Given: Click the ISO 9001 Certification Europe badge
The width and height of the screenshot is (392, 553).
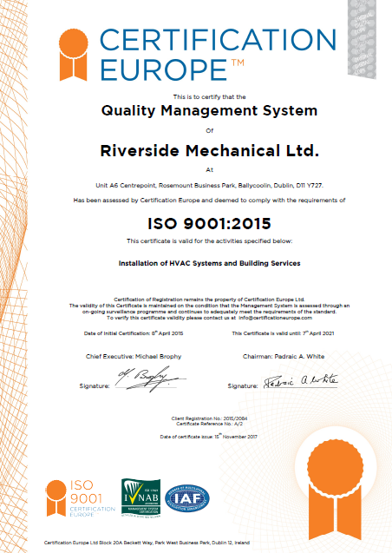Looking at the screenshot, I should [81, 498].
